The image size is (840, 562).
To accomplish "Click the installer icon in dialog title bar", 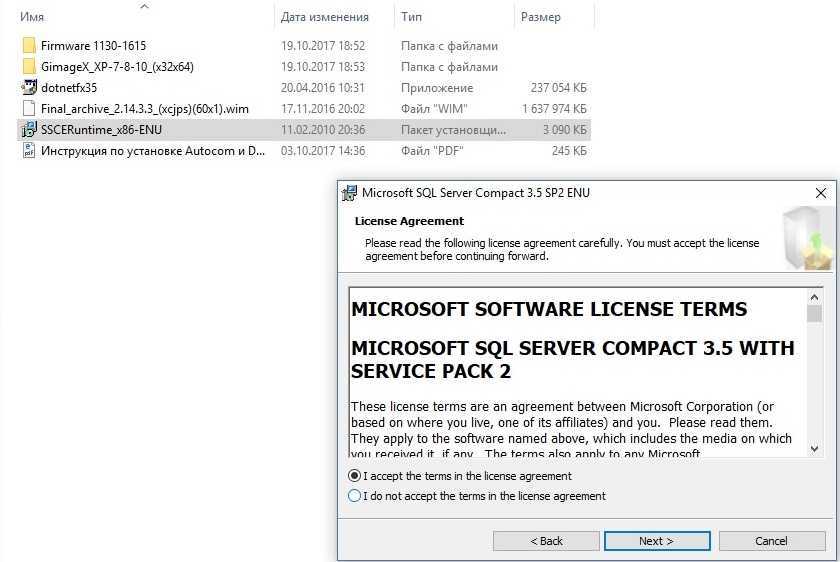I will [349, 193].
